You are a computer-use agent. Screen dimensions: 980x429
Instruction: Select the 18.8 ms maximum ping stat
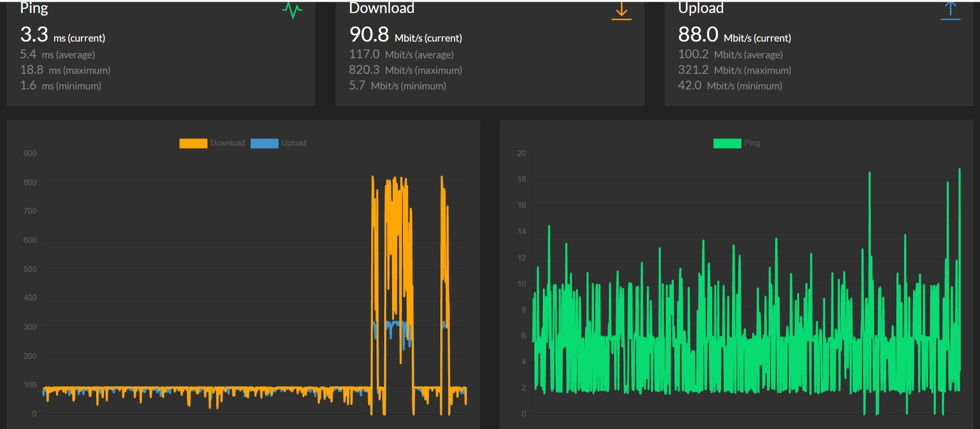(65, 70)
